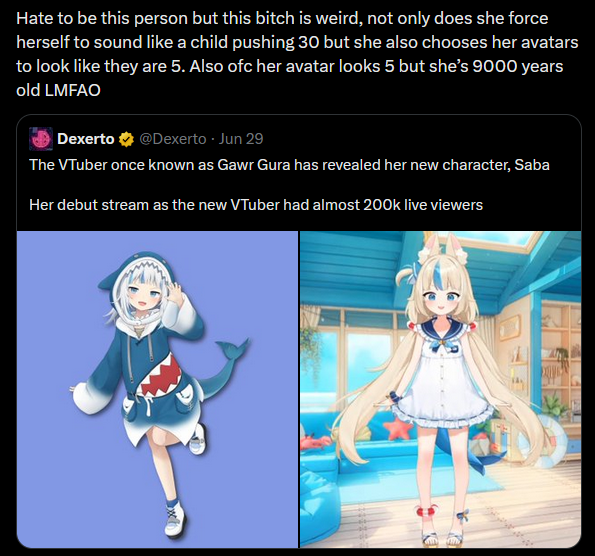
Task: Click Gura's white sneaker on the ground
Action: [x=175, y=520]
